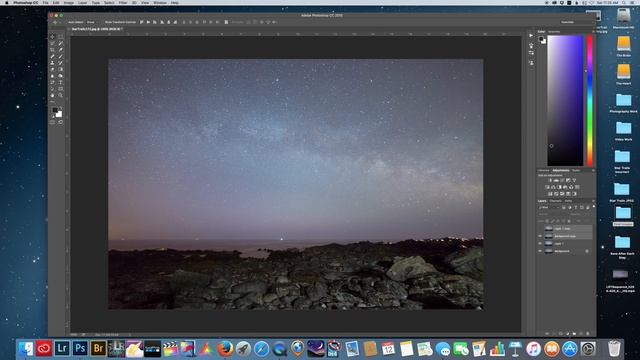Screen dimensions: 640x360
Task: Hide the Background copy layer
Action: (540, 236)
